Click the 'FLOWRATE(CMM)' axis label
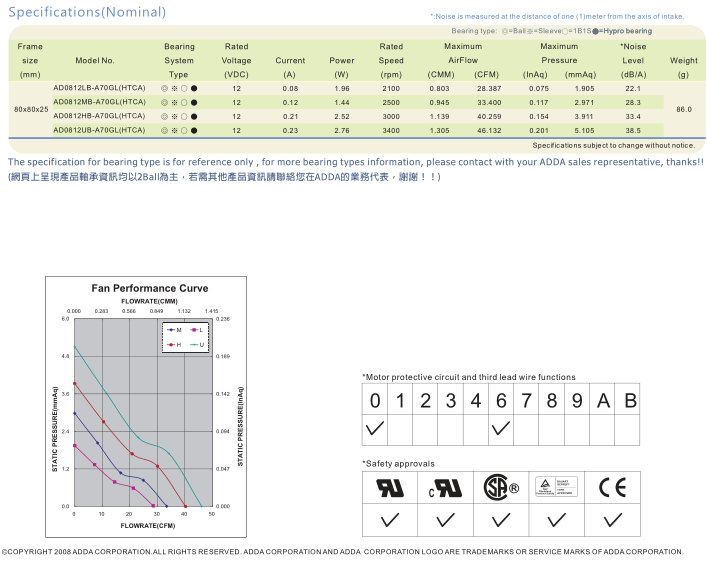This screenshot has height=563, width=707. (x=149, y=301)
